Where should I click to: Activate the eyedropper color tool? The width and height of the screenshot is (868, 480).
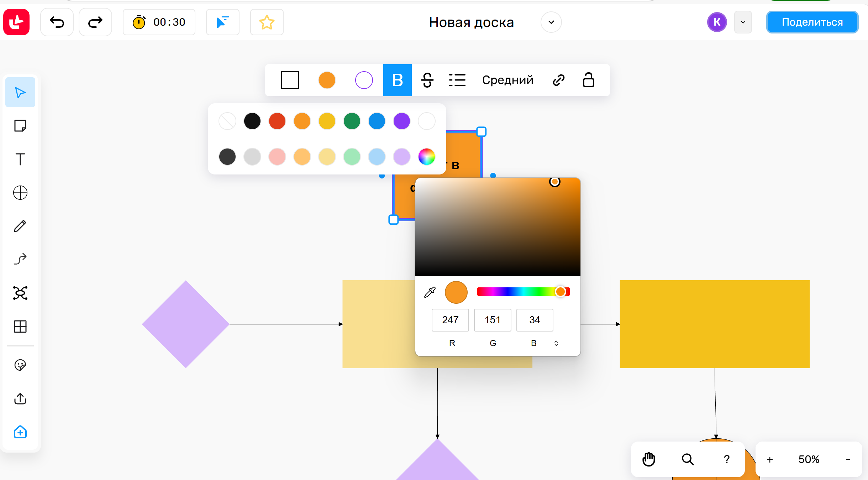pyautogui.click(x=430, y=292)
